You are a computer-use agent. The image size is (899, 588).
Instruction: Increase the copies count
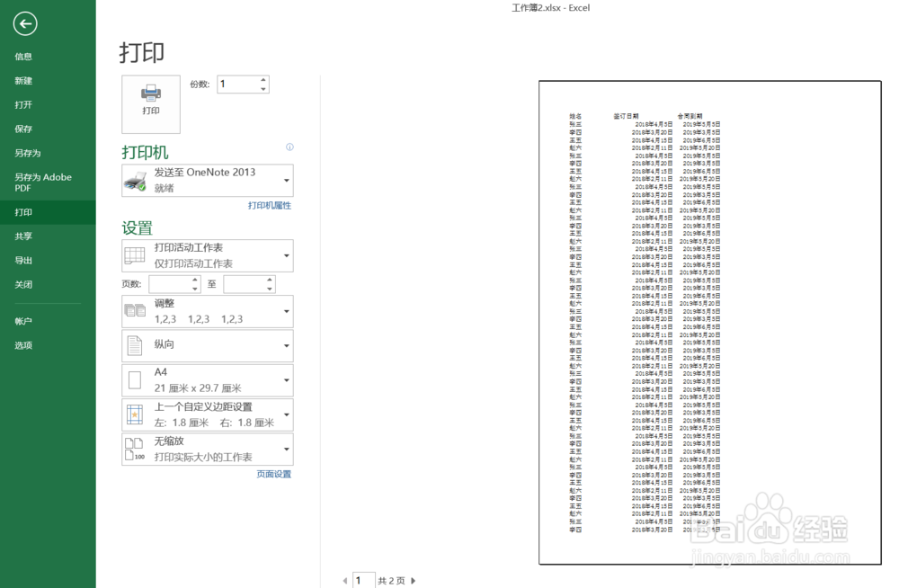tap(263, 80)
